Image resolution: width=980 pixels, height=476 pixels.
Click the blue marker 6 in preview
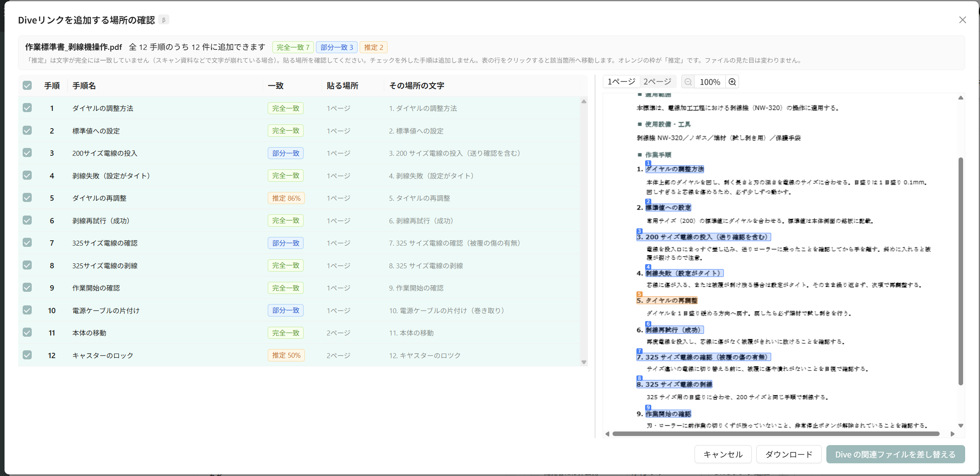coord(648,324)
